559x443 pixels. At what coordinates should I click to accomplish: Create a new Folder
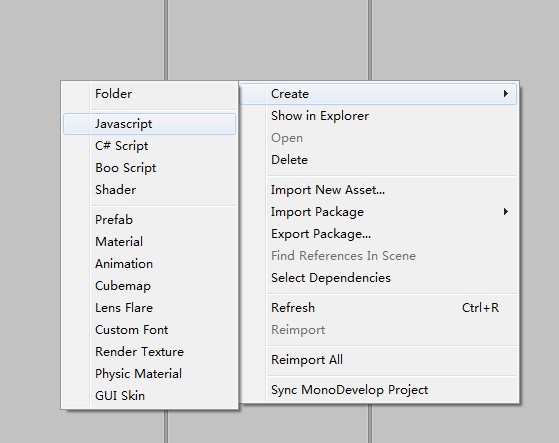(149, 94)
